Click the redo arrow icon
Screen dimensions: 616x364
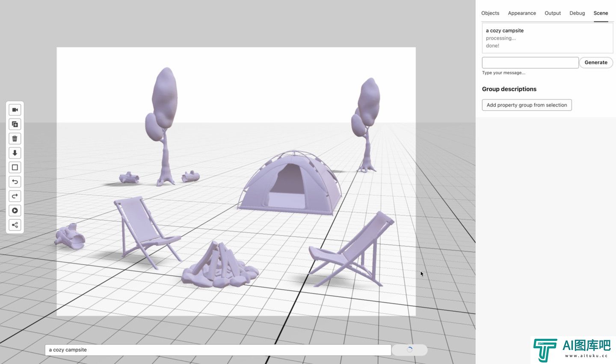(x=15, y=196)
